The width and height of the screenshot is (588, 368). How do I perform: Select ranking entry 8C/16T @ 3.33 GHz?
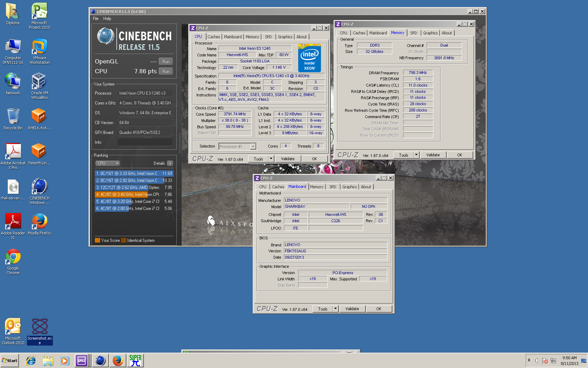click(x=134, y=173)
